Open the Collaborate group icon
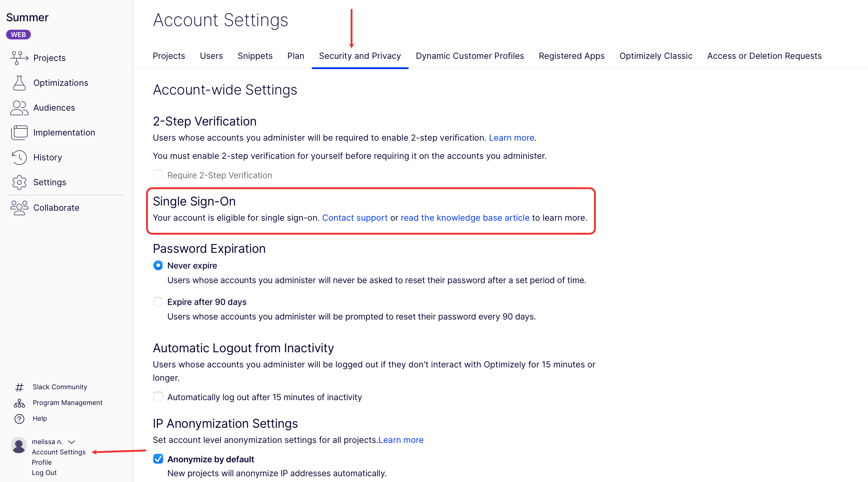This screenshot has height=482, width=868. tap(19, 208)
